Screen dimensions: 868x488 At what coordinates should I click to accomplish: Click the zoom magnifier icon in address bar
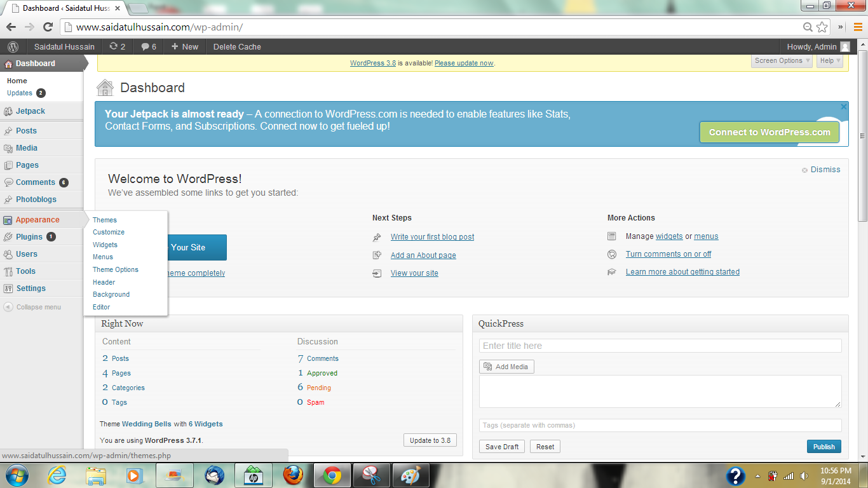tap(808, 27)
